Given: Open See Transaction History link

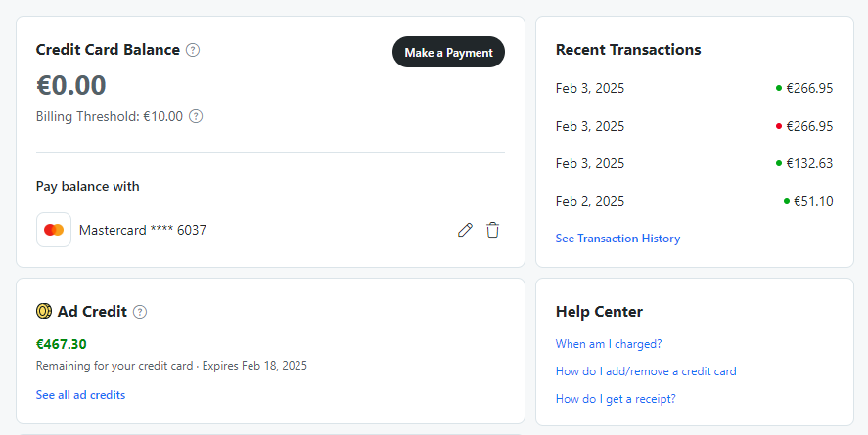Looking at the screenshot, I should click(617, 239).
